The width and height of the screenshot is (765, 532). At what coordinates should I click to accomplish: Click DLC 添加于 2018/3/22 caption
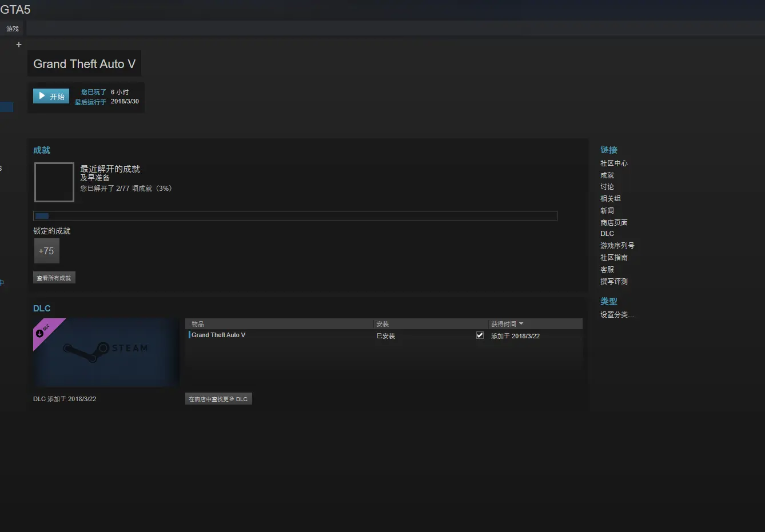pos(65,399)
